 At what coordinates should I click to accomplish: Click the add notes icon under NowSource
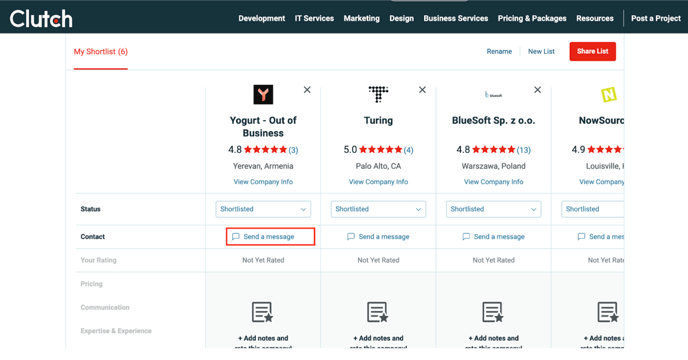(608, 312)
